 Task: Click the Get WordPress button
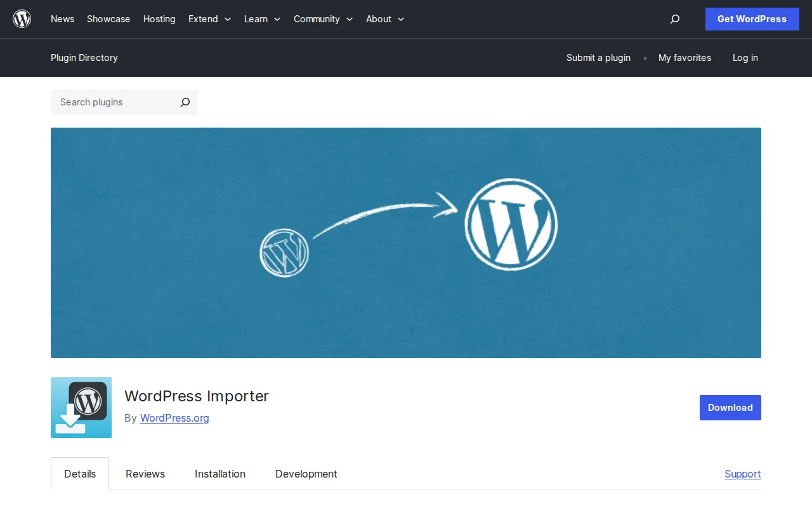pos(752,19)
